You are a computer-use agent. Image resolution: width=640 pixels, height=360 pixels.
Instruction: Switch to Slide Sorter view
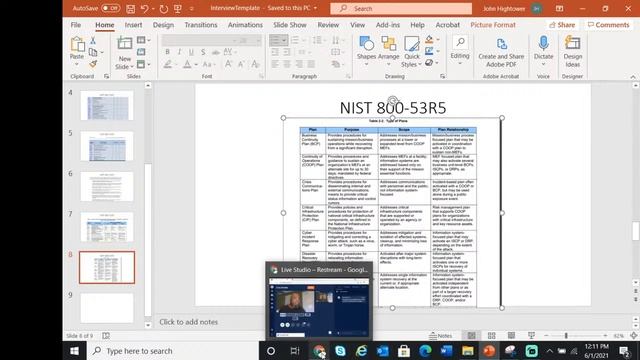coord(491,336)
